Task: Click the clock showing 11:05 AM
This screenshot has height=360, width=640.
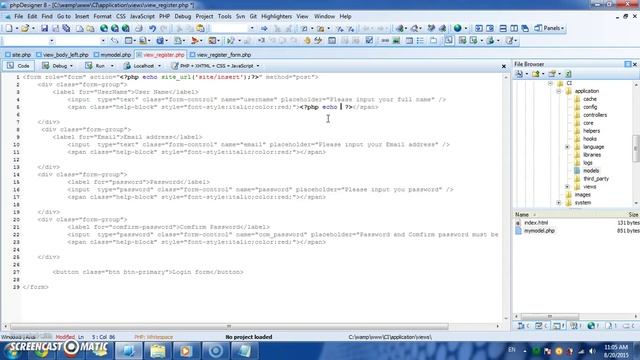Action: [x=616, y=347]
